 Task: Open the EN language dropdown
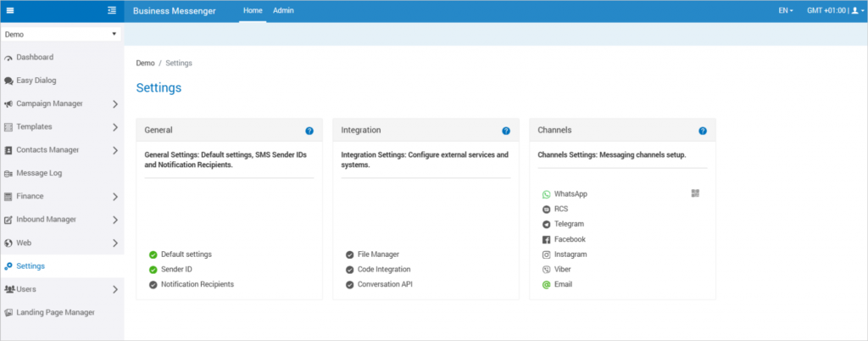[x=785, y=11]
